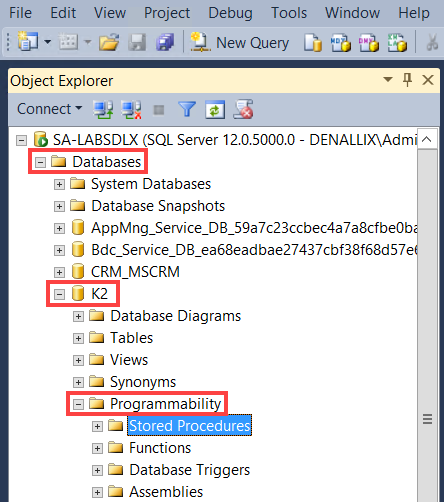Select the CRM_MSCRM database
Image resolution: width=444 pixels, height=502 pixels.
click(135, 272)
